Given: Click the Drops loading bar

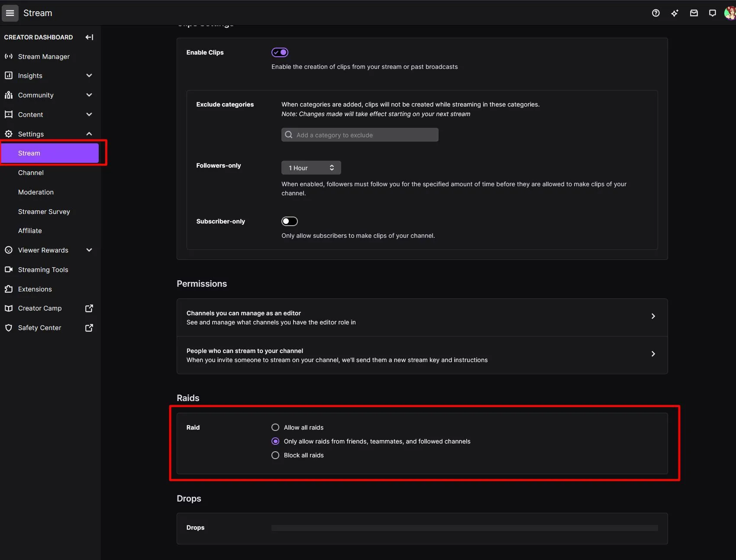Looking at the screenshot, I should pos(465,528).
